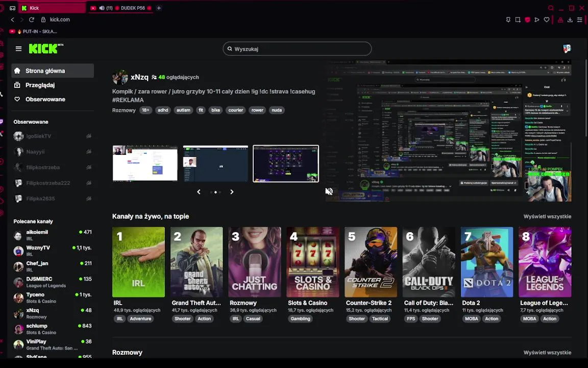Open the extensions cube icon
The width and height of the screenshot is (588, 368).
560,19
